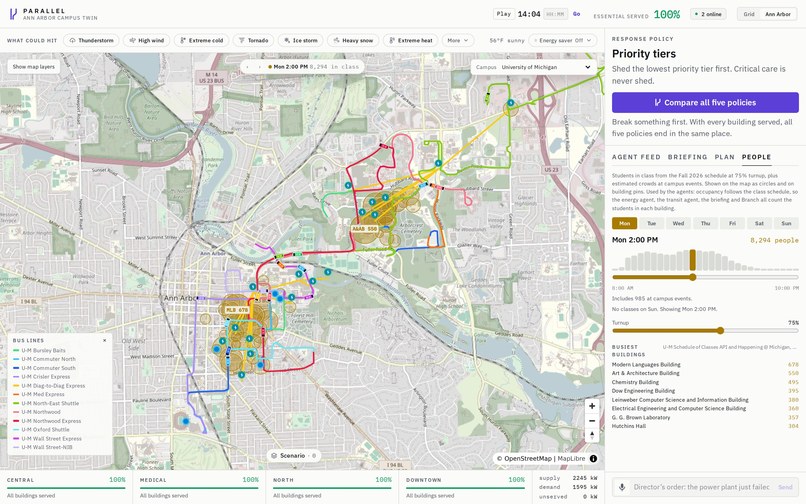Screen dimensions: 806x504
Task: Adjust the Turnup slider handle
Action: [x=720, y=331]
